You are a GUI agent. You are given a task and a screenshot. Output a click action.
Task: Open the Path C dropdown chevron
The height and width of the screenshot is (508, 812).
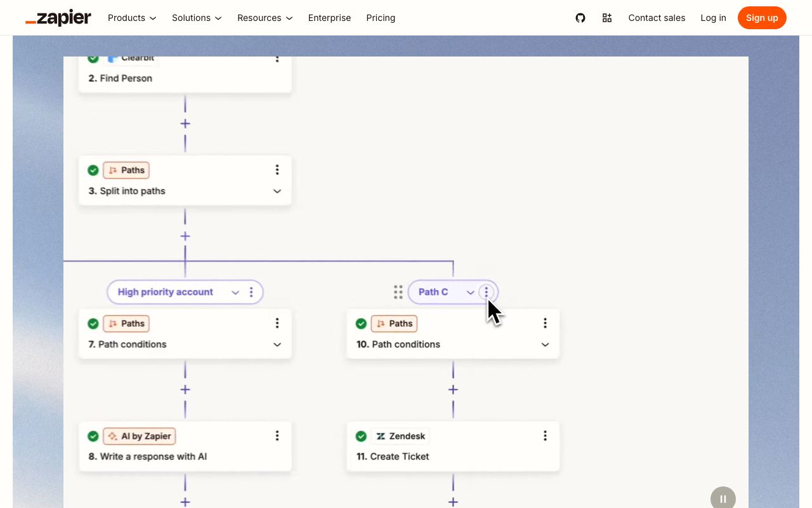pyautogui.click(x=470, y=292)
